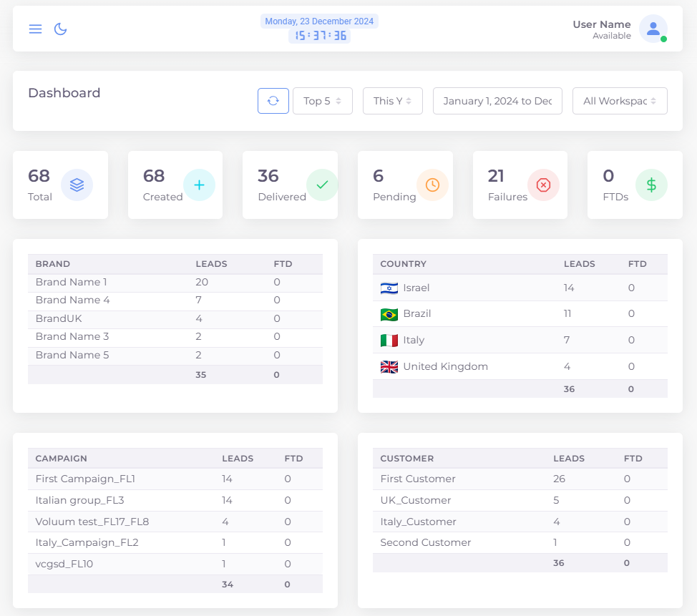Click the 6 Pending count
This screenshot has width=697, height=616.
(379, 176)
